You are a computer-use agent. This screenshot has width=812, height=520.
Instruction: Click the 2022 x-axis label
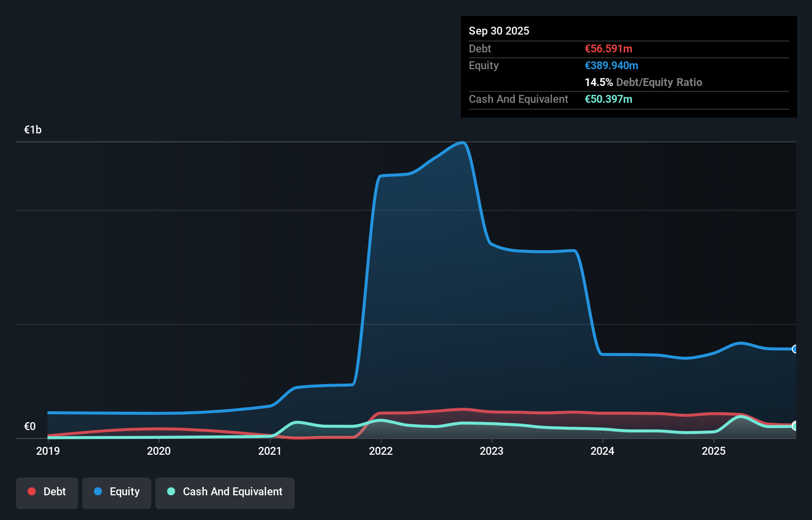tap(381, 451)
